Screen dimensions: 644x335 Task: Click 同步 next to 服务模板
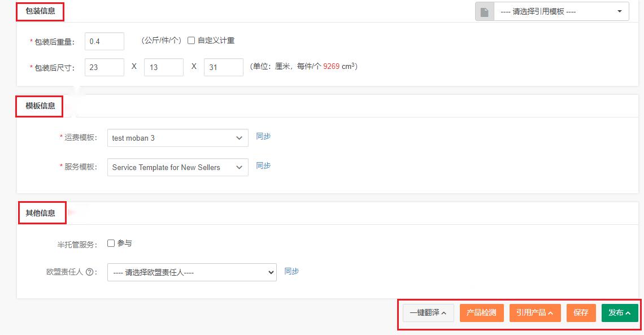[263, 166]
